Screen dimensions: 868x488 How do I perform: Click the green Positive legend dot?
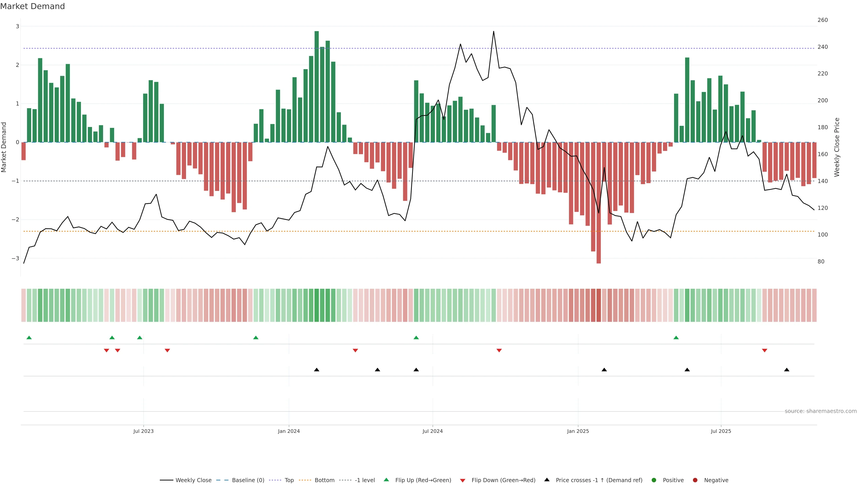click(x=654, y=480)
